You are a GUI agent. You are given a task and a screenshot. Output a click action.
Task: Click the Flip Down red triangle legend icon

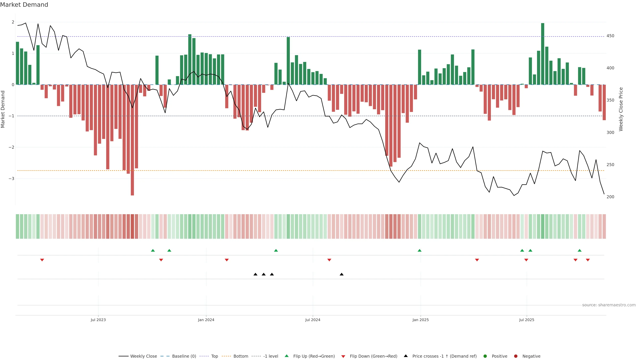click(343, 356)
